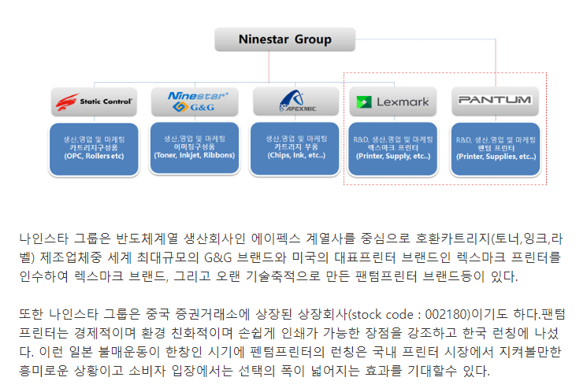This screenshot has height=392, width=587.
Task: Select the Ninestar G&G logo box
Action: (x=195, y=102)
